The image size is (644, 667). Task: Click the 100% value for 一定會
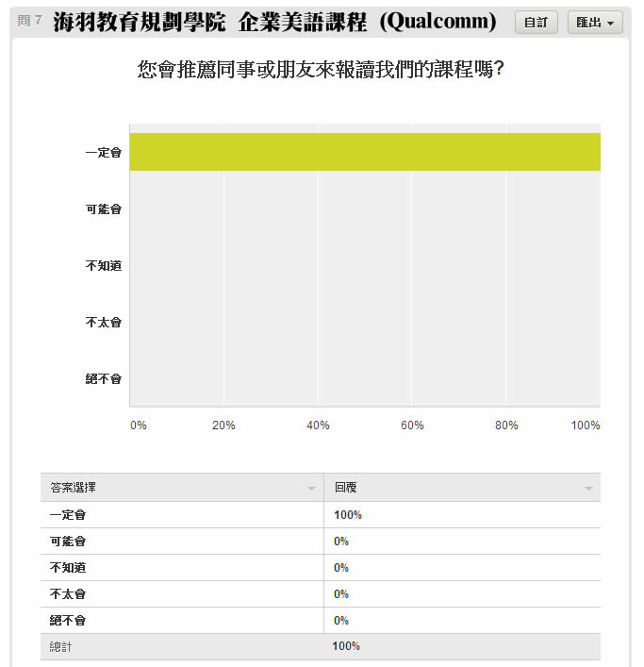coord(347,515)
